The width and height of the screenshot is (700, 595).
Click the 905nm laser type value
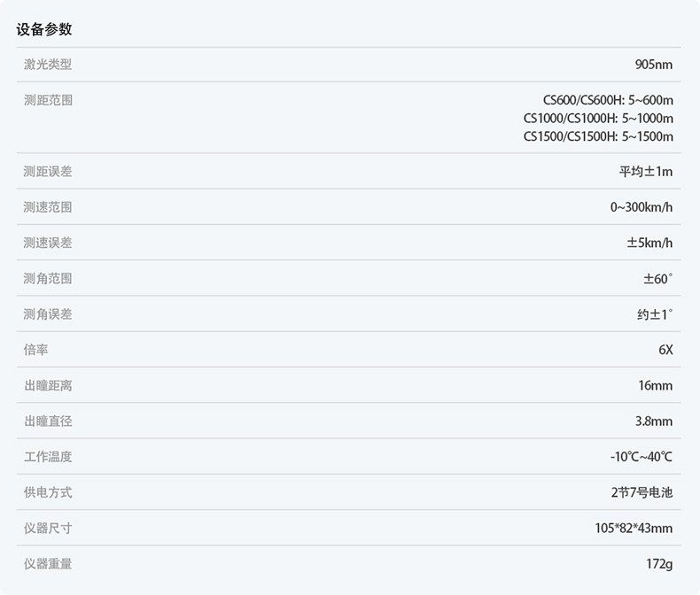[654, 65]
